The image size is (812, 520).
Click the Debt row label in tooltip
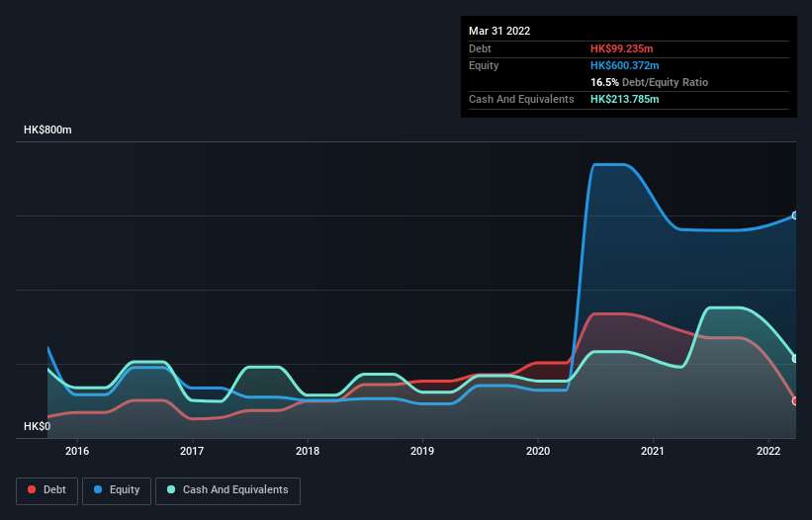point(480,48)
